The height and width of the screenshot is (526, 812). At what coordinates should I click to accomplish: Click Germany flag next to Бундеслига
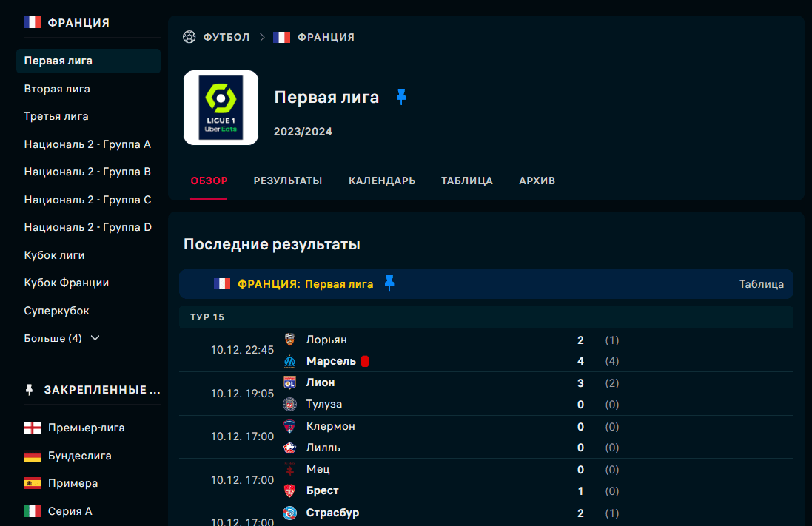32,456
